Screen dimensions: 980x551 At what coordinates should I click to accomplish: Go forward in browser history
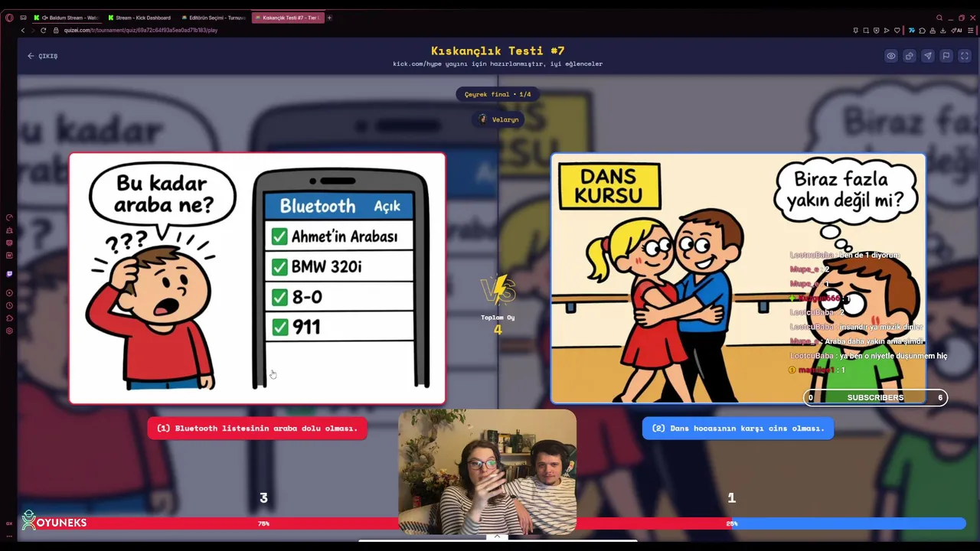pyautogui.click(x=33, y=30)
